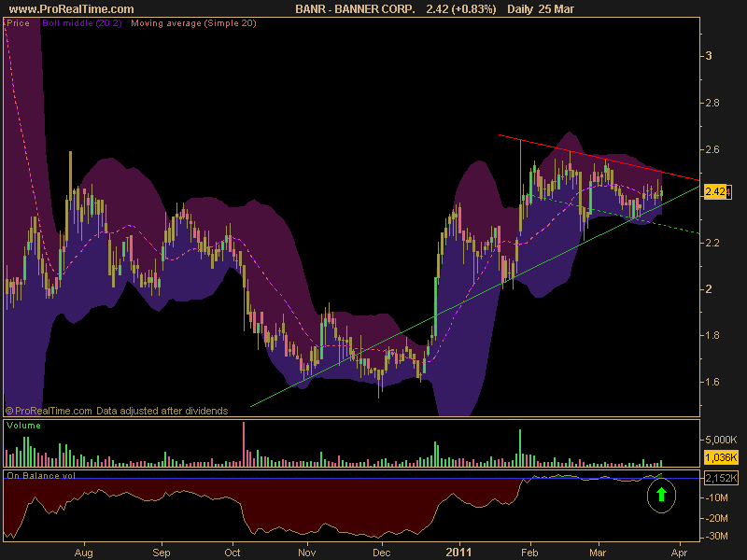Viewport: 747px width, 560px height.
Task: Click the On Balance vol panel label
Action: (41, 475)
